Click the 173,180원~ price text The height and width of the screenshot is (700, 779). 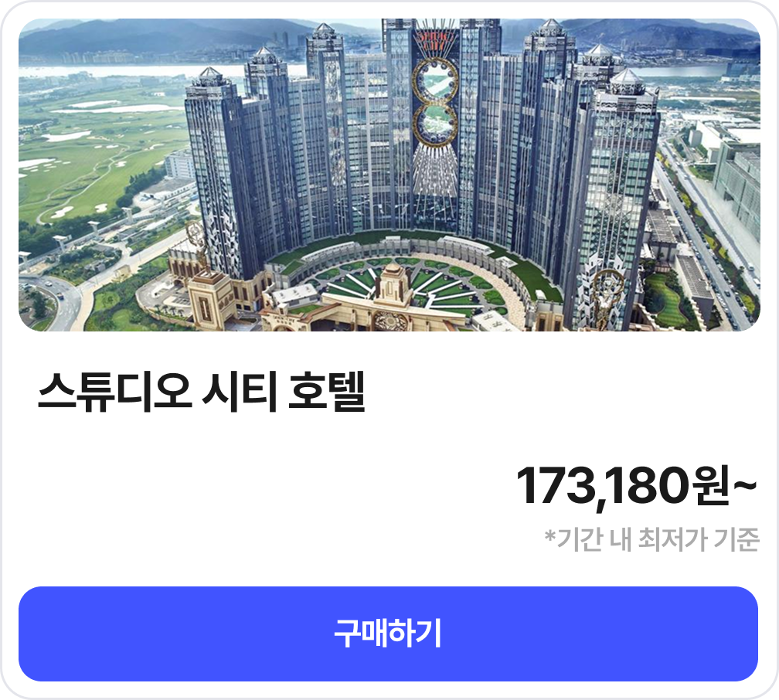tap(637, 486)
